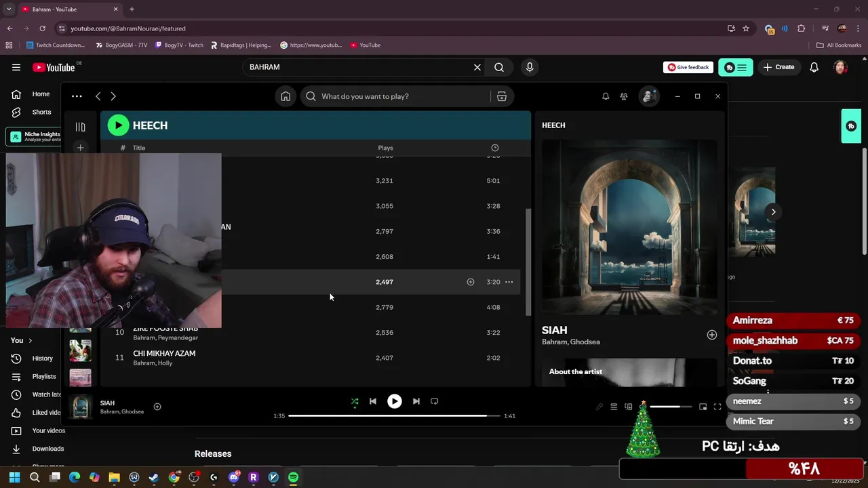
Task: Seek within the Spotify song progress bar
Action: point(394,415)
